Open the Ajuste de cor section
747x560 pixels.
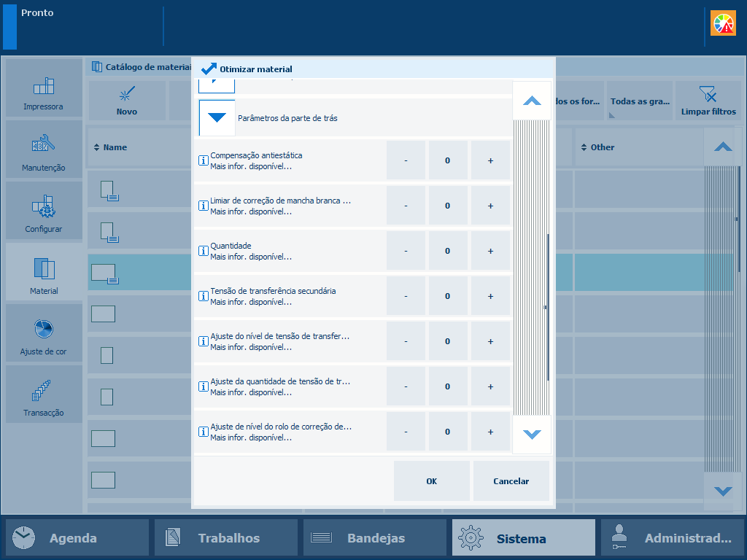click(x=44, y=332)
